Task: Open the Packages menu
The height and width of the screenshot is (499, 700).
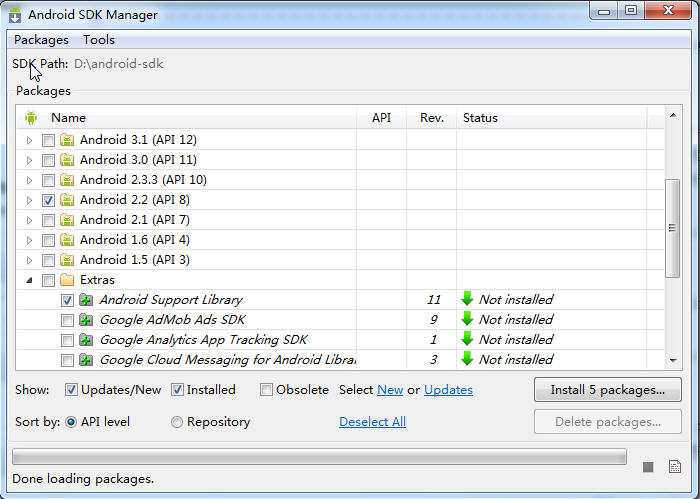Action: pyautogui.click(x=42, y=40)
